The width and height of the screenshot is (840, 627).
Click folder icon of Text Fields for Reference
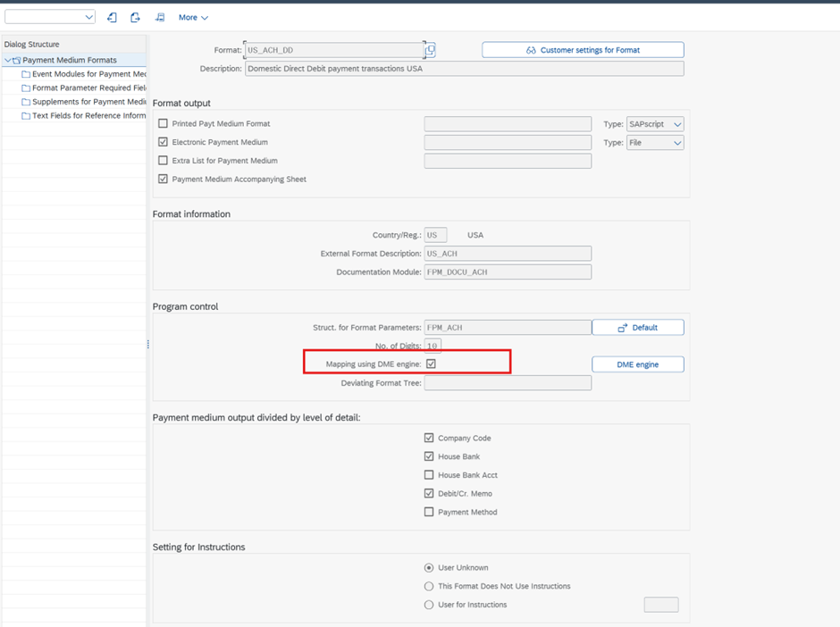[x=26, y=115]
